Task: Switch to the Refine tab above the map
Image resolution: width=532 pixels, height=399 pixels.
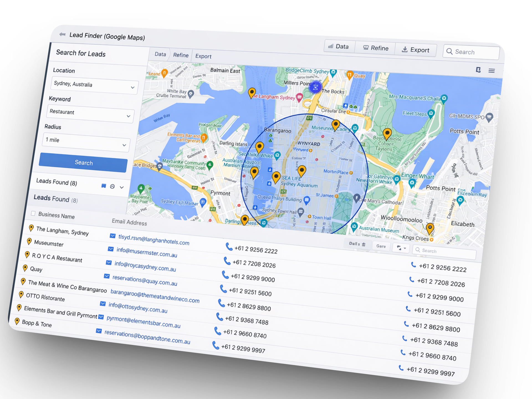Action: click(x=180, y=55)
